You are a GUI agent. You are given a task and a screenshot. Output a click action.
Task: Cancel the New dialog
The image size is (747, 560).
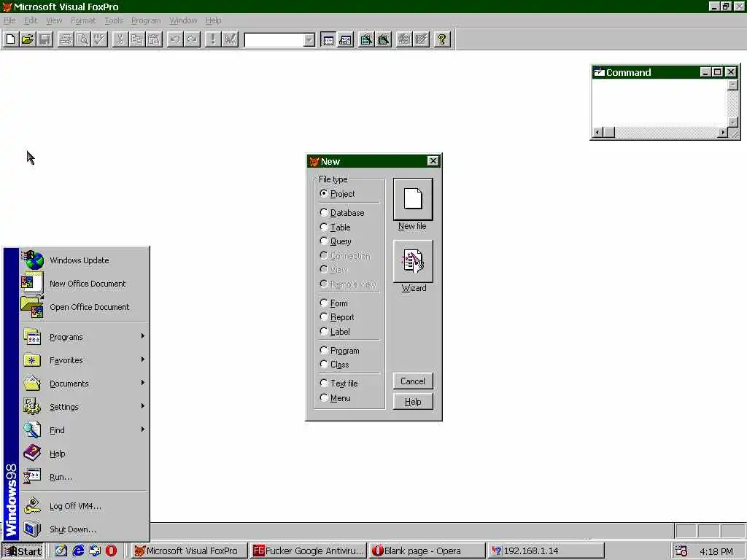[413, 381]
